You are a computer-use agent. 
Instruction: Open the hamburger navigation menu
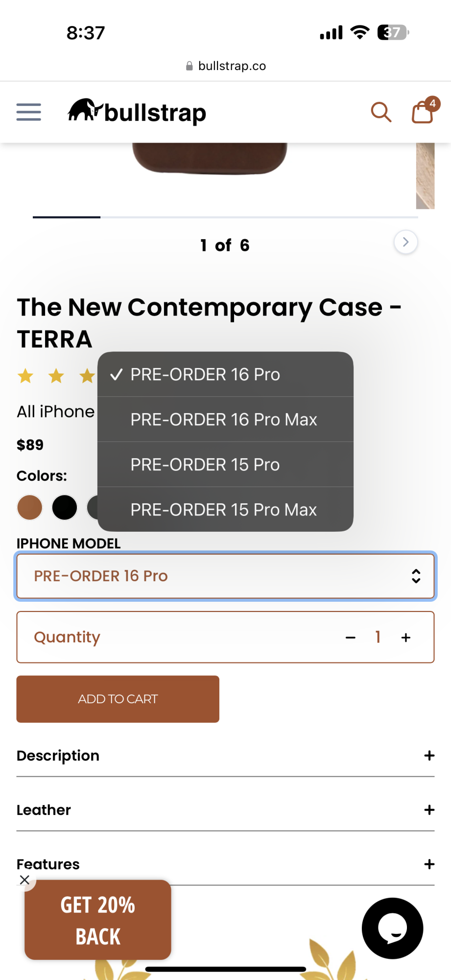tap(29, 112)
